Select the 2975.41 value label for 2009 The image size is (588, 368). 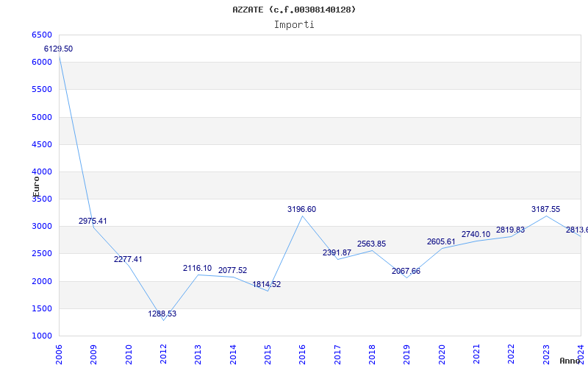point(93,221)
